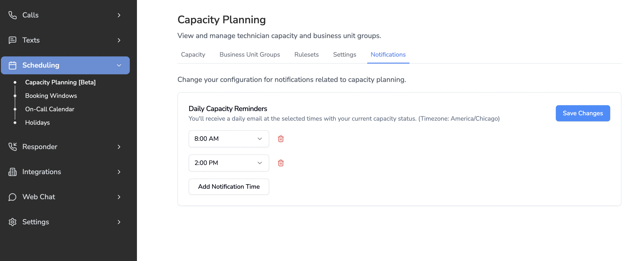Open Booking Windows in sidebar
Viewport: 644px width, 261px height.
[x=51, y=96]
